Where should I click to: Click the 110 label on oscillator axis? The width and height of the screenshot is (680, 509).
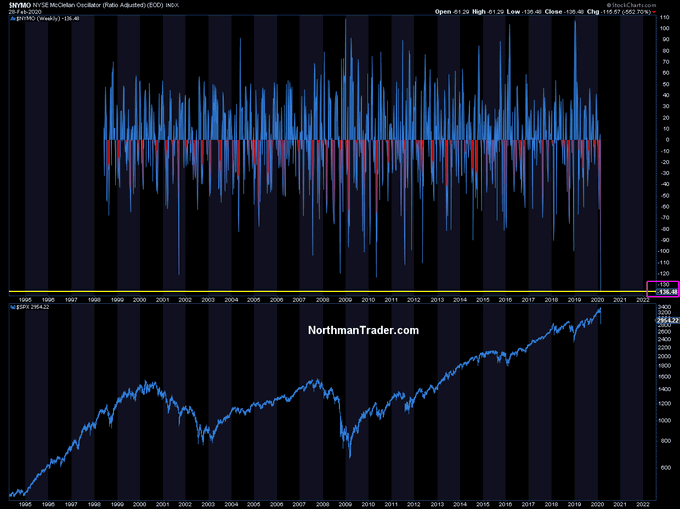pyautogui.click(x=664, y=17)
